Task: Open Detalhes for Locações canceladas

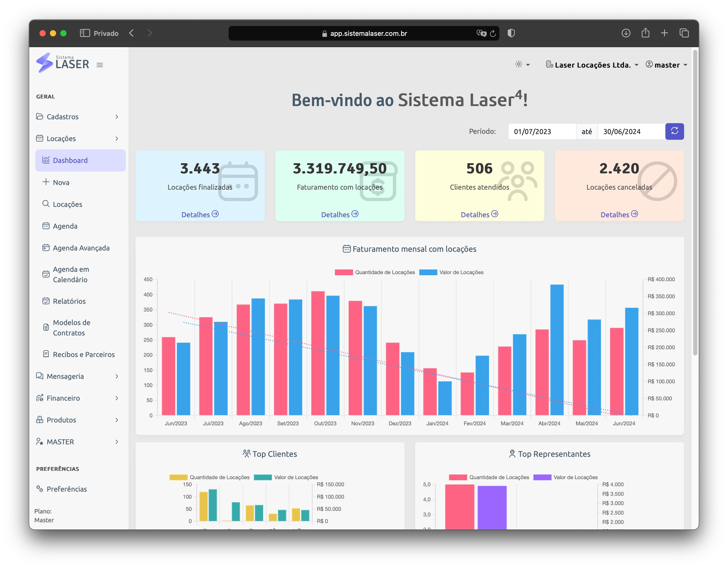Action: click(619, 214)
